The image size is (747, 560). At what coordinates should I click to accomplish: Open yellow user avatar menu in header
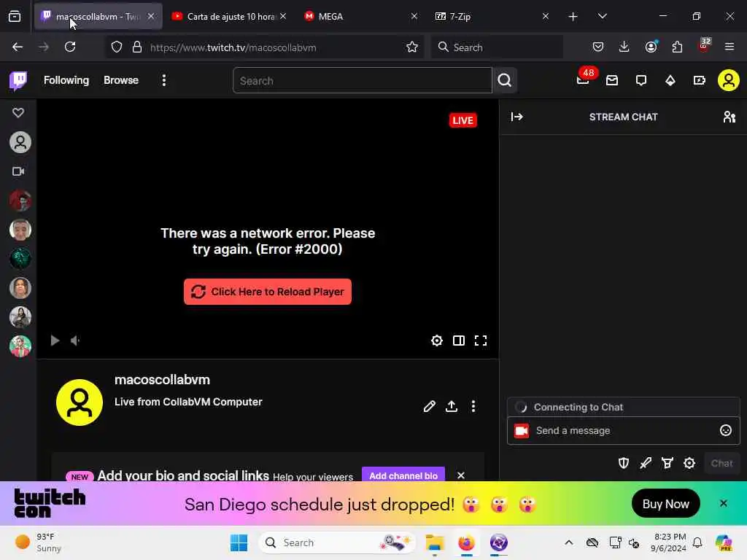click(729, 80)
